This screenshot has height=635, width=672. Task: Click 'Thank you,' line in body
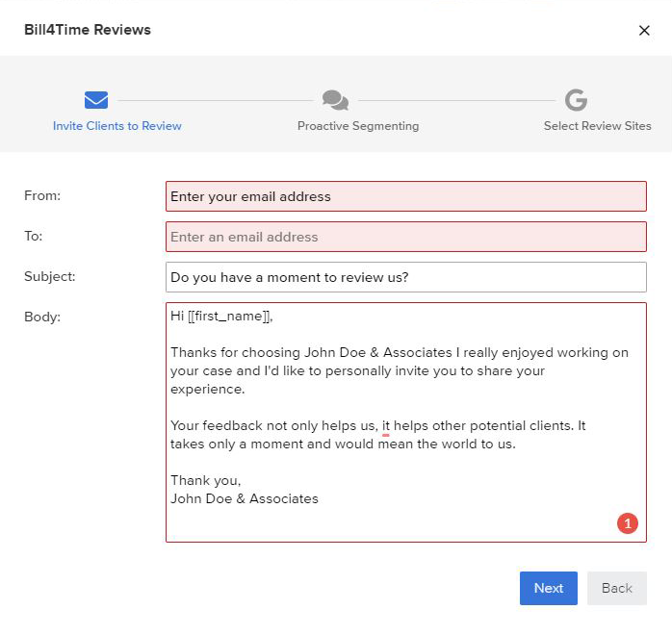tap(206, 481)
